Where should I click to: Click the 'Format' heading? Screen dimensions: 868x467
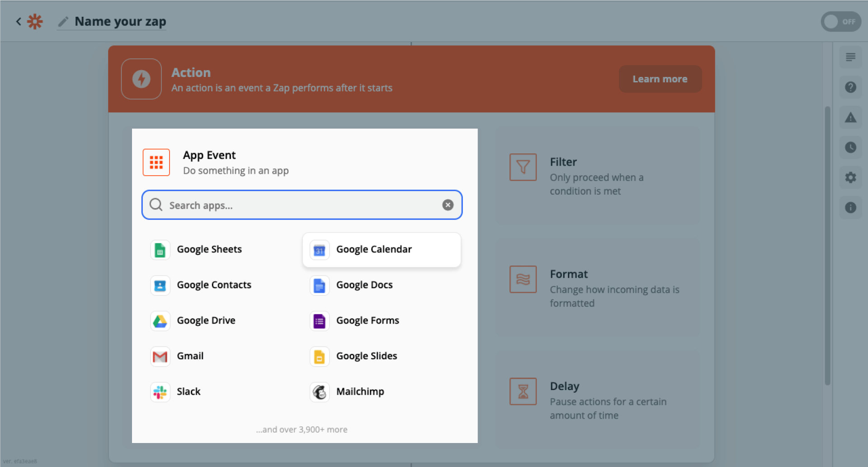pos(569,274)
